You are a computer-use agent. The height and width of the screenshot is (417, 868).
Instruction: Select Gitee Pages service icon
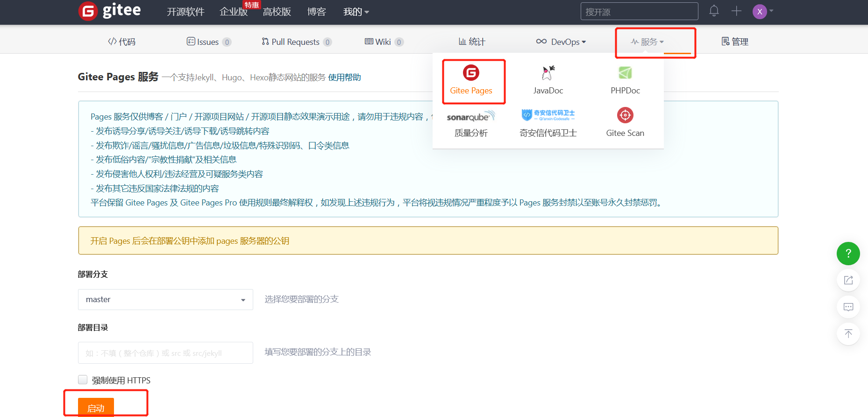coord(471,72)
